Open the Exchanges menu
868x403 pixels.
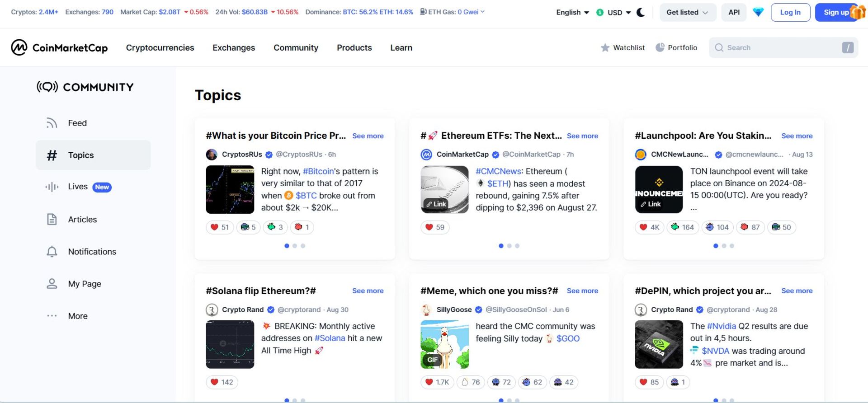(x=234, y=47)
